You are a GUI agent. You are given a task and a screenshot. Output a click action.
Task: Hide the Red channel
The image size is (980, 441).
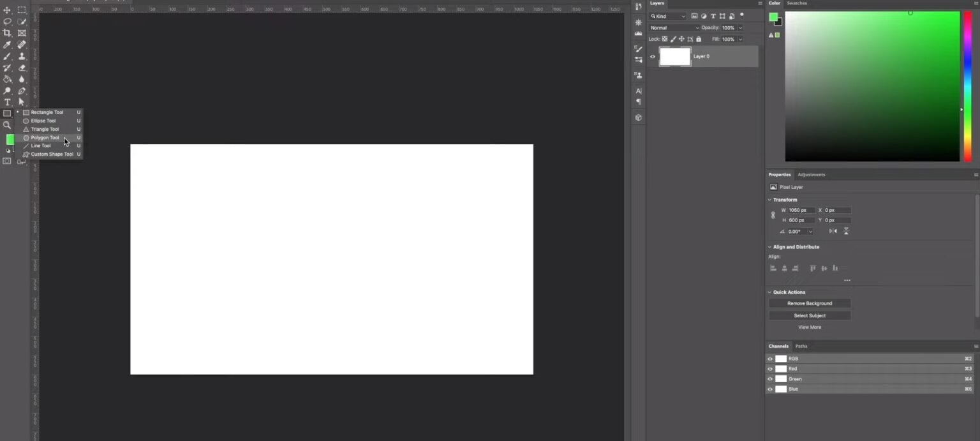point(770,369)
